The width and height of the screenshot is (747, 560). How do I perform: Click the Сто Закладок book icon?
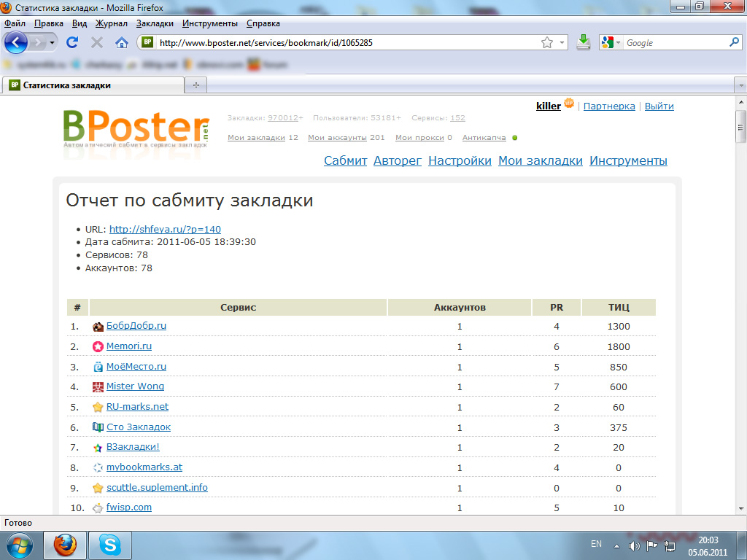click(98, 427)
